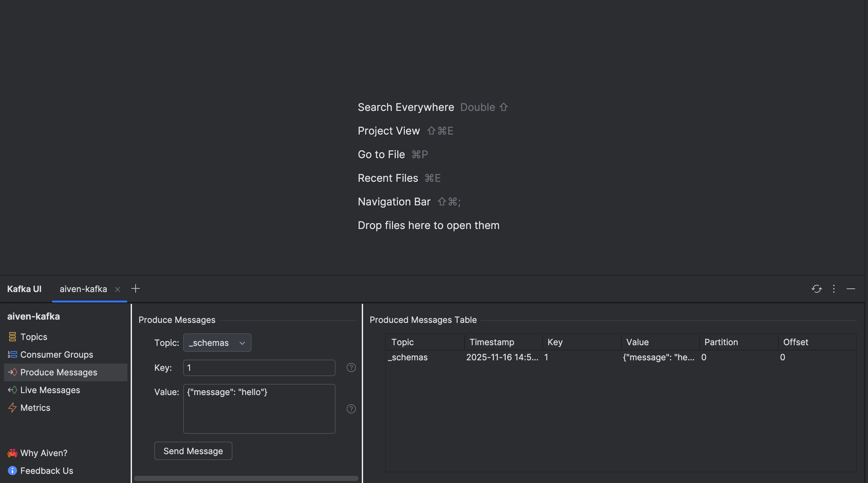Select the aiven-kafka tab
868x483 pixels.
[83, 289]
